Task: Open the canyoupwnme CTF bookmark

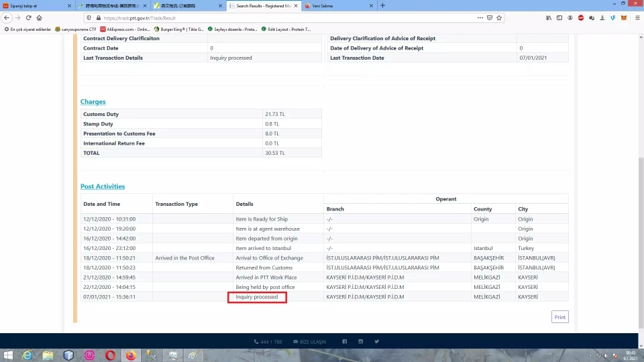Action: click(x=76, y=29)
